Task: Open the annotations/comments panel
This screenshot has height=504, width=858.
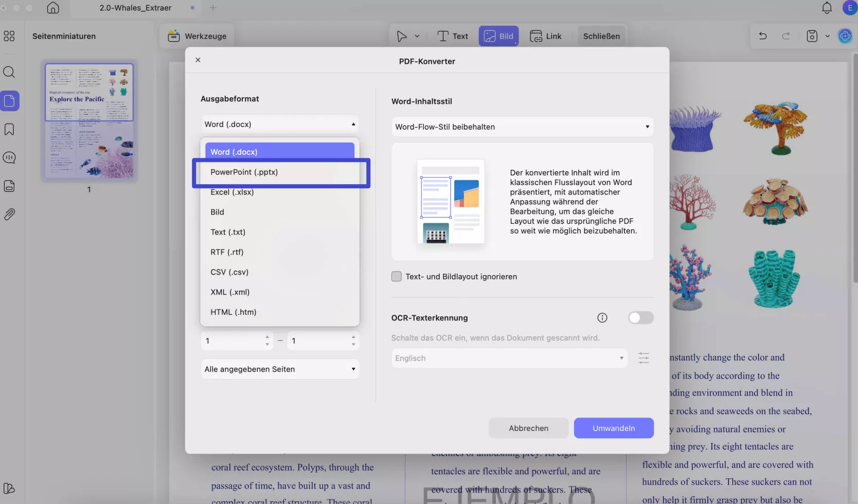Action: coord(9,158)
